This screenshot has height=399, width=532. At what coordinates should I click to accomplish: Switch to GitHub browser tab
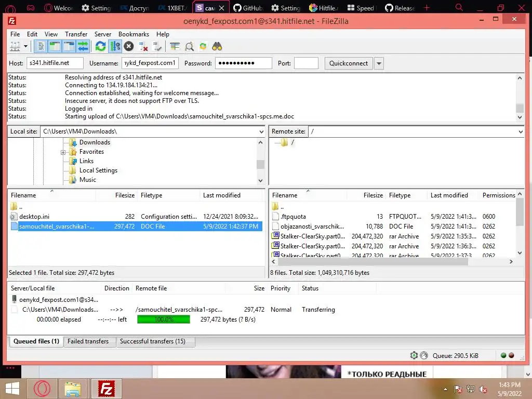tap(248, 8)
